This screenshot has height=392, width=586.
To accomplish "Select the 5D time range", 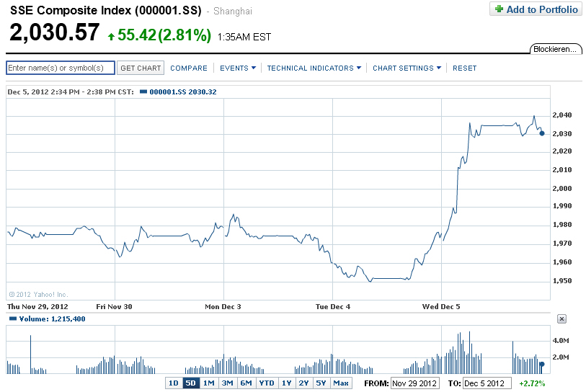I will [190, 383].
